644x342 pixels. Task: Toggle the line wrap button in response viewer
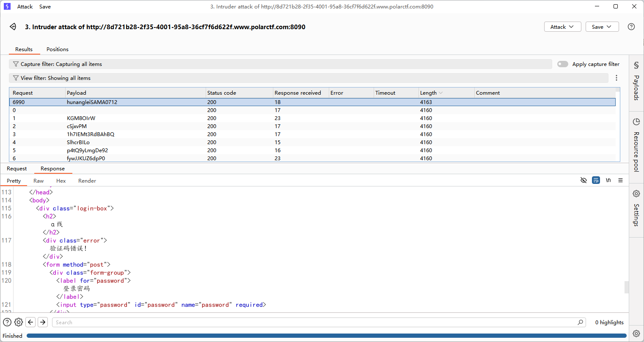(596, 181)
